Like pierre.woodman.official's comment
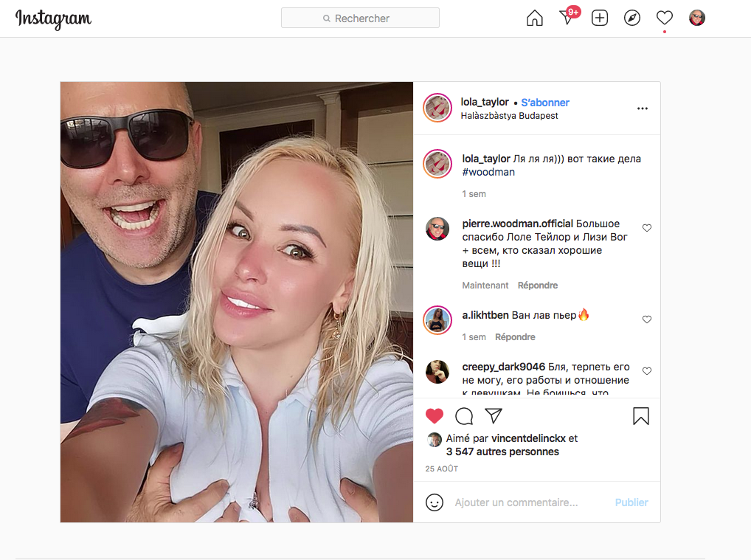This screenshot has width=751, height=560. pyautogui.click(x=647, y=228)
